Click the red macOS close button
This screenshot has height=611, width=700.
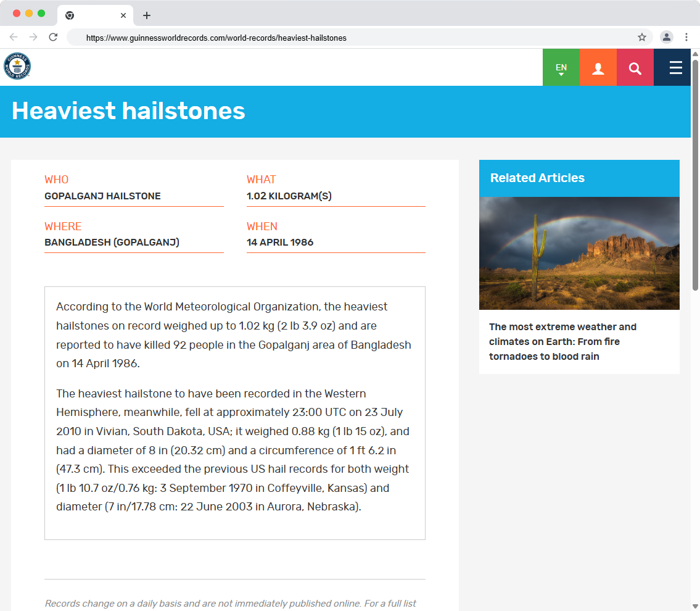click(17, 14)
